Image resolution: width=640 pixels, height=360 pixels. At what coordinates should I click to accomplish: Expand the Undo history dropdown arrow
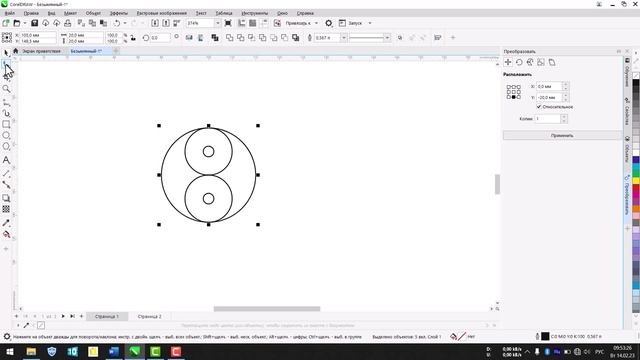125,23
